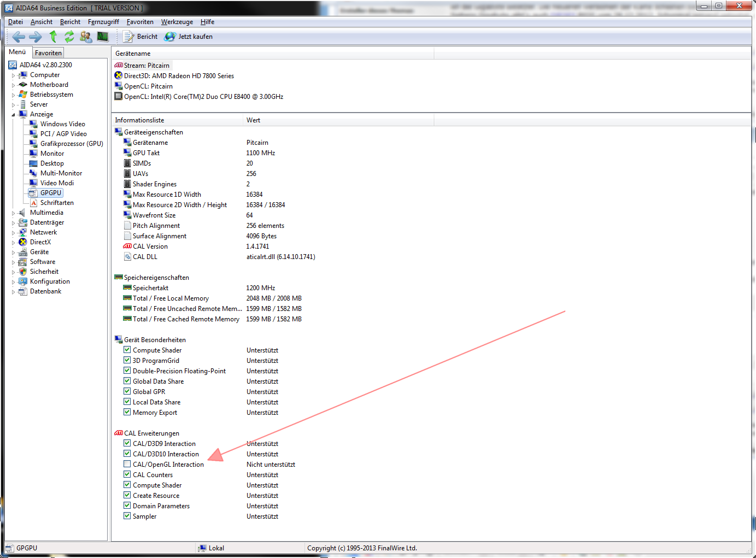Expand the Betriebssystem tree node
Viewport: 756px width, 558px height.
pyautogui.click(x=14, y=95)
